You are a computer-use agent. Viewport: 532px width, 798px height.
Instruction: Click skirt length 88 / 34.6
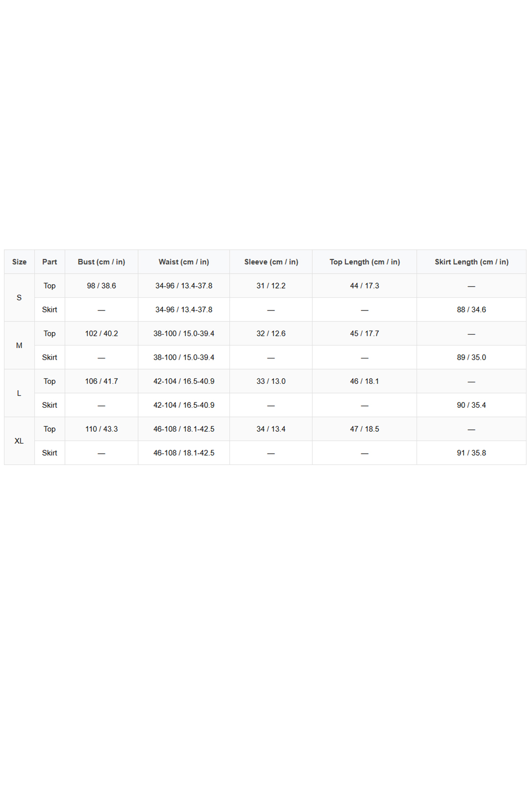[x=471, y=310]
